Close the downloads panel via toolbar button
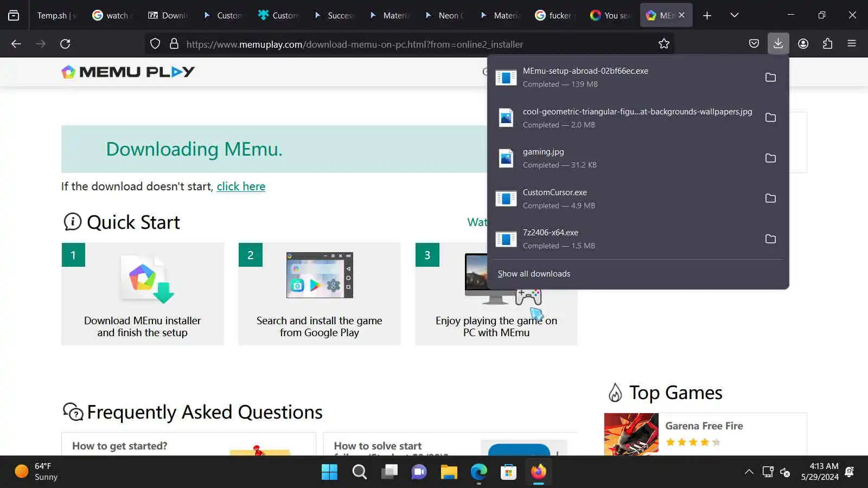868x488 pixels. click(778, 43)
